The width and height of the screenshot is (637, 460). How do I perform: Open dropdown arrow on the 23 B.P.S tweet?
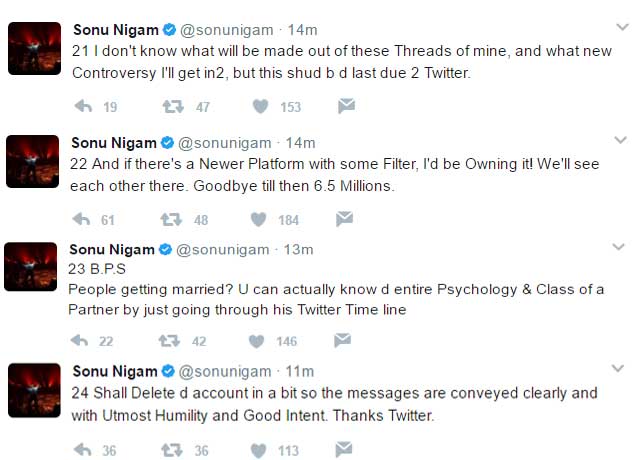pyautogui.click(x=619, y=247)
